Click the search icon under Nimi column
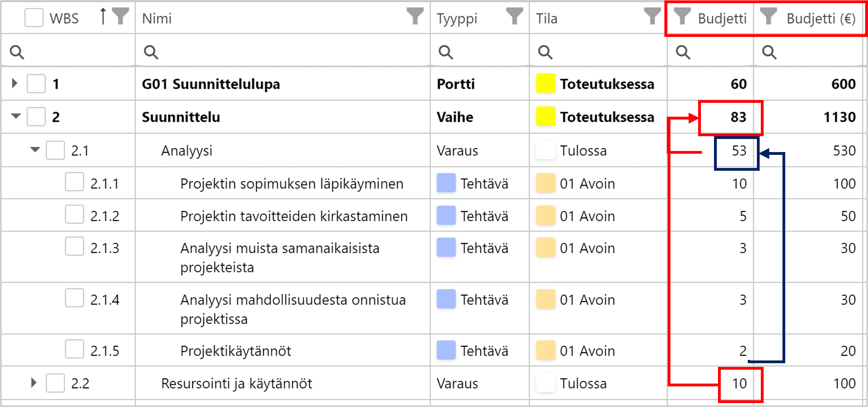 [x=151, y=52]
